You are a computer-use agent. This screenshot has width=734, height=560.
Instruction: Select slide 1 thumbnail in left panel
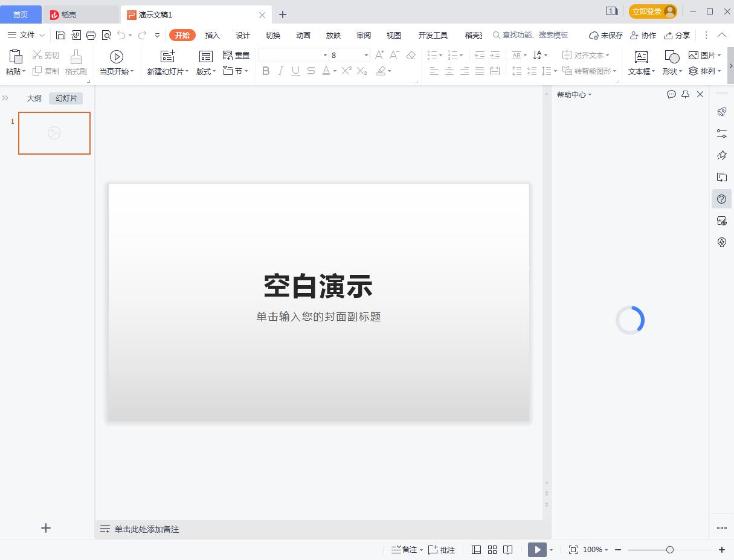(x=54, y=133)
